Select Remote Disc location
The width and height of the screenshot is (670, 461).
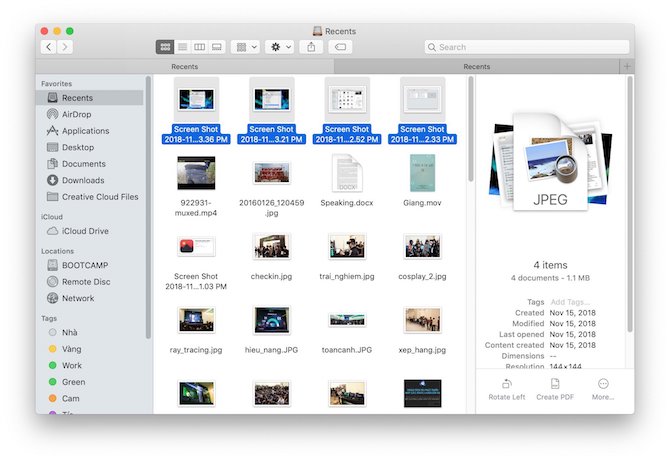point(90,282)
